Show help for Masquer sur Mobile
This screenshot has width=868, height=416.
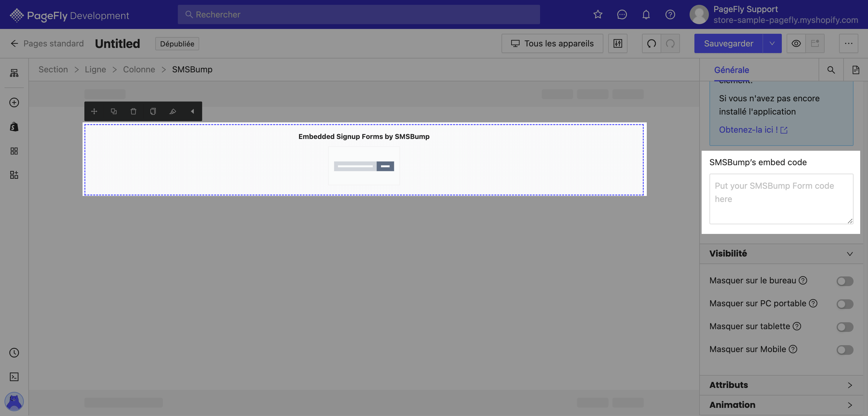pos(793,349)
